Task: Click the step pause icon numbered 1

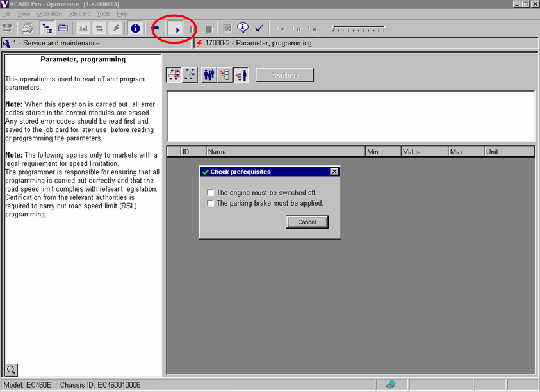Action: coord(297,29)
